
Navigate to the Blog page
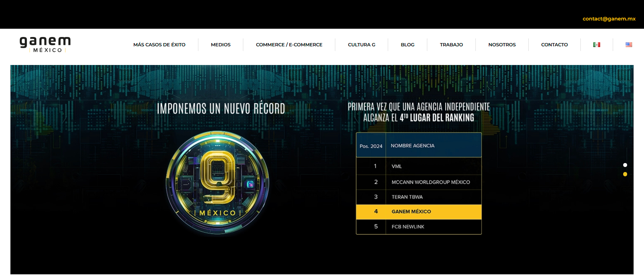pyautogui.click(x=408, y=45)
